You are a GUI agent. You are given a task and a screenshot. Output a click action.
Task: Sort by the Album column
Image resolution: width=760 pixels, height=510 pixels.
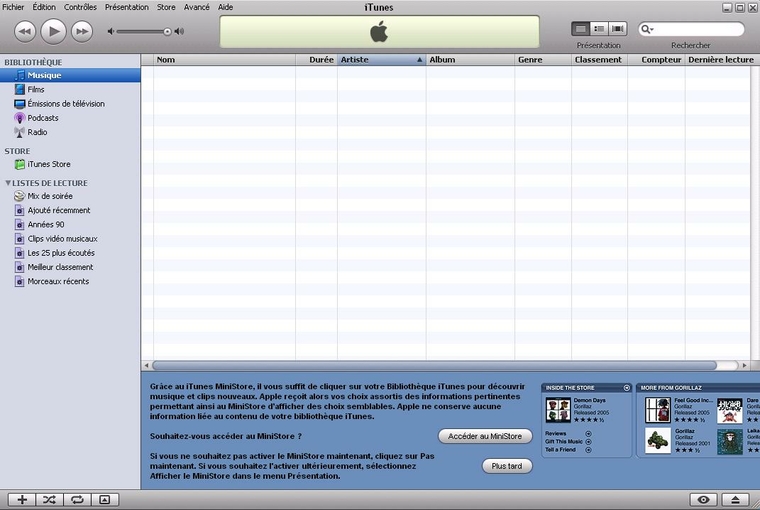[x=470, y=60]
